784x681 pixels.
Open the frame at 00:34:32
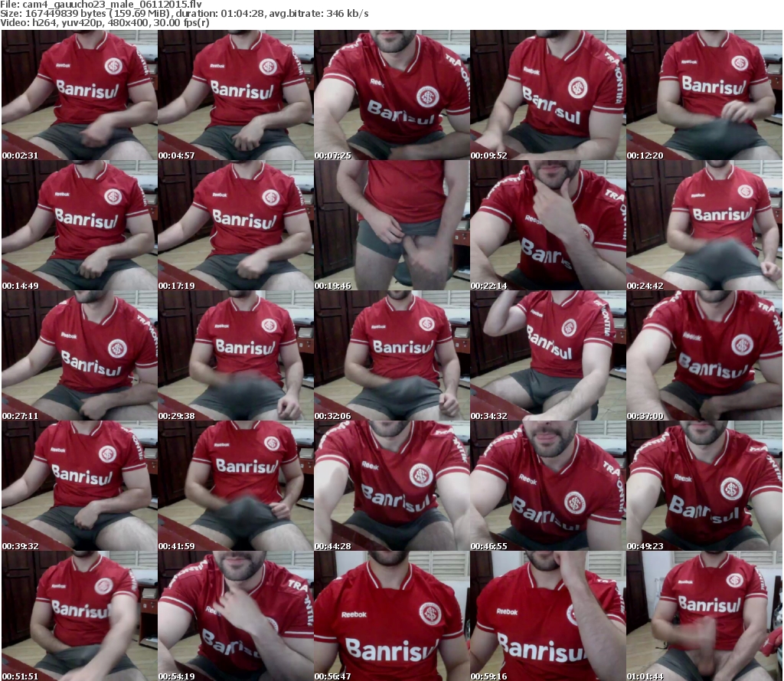pyautogui.click(x=548, y=355)
